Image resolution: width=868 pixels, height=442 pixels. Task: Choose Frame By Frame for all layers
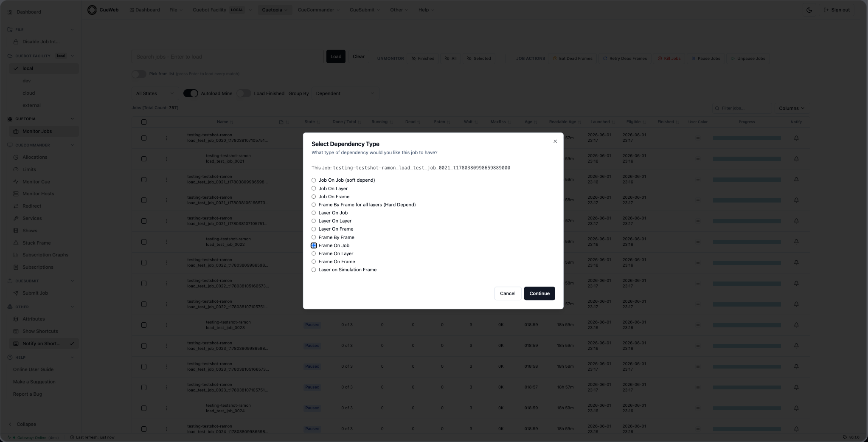click(314, 205)
